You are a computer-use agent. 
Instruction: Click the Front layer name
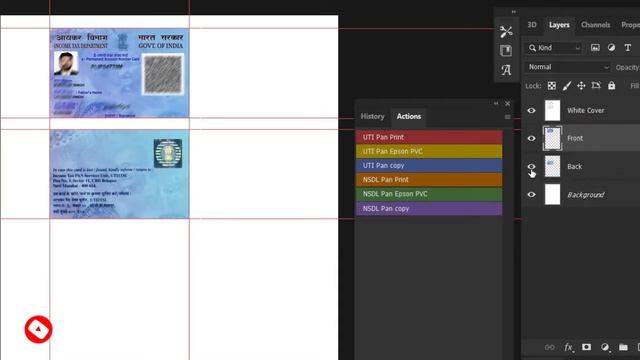[575, 138]
